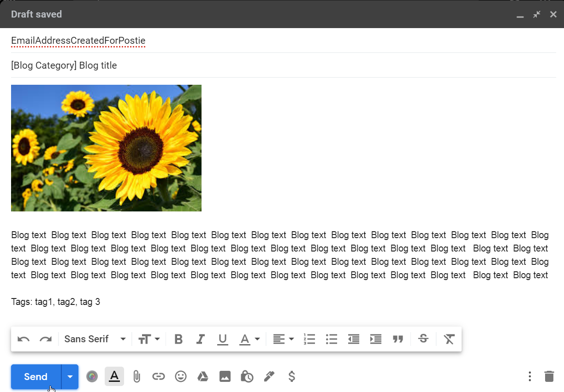
Task: Open more send options arrow
Action: [x=70, y=377]
